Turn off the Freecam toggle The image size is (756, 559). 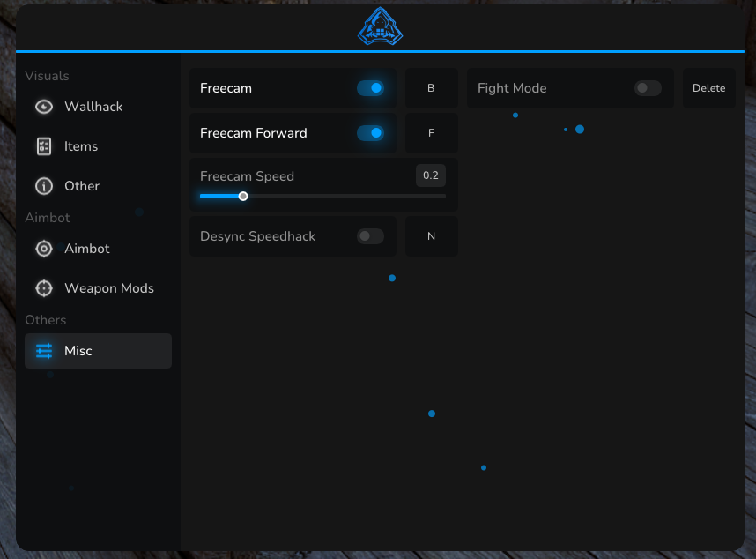tap(370, 88)
